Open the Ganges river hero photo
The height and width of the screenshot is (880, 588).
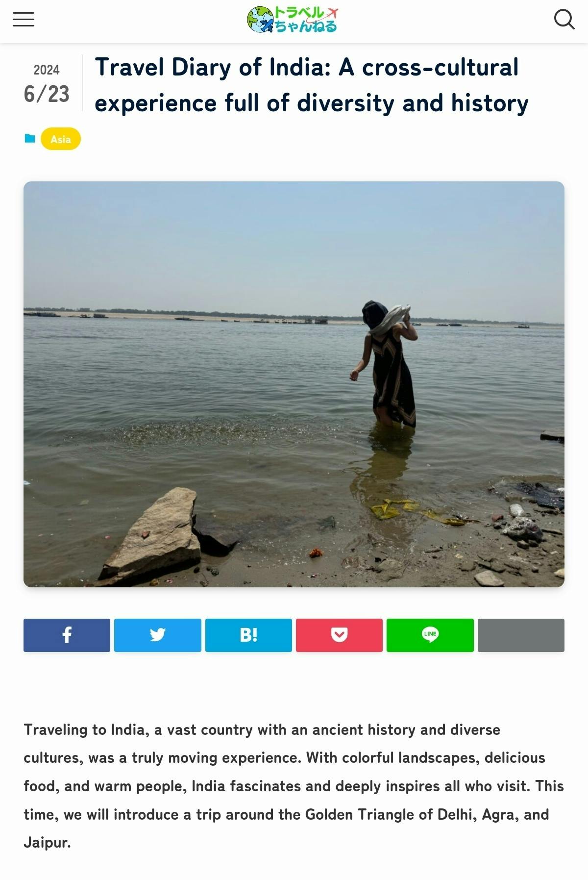point(294,384)
